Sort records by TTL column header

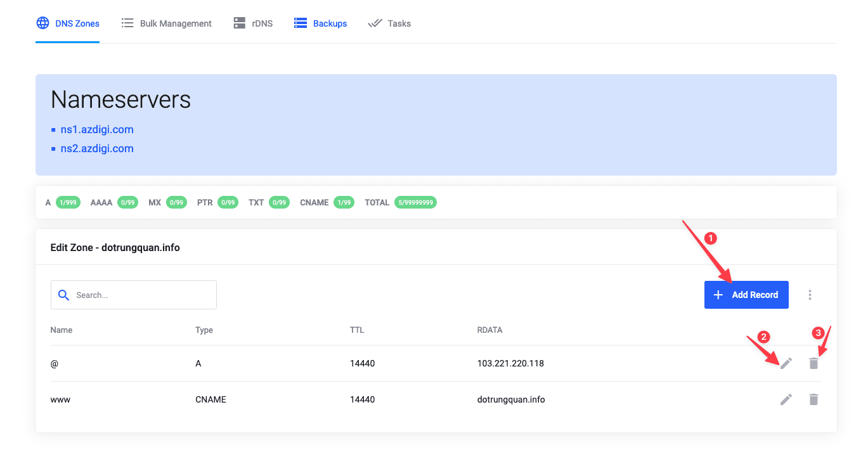pos(357,330)
